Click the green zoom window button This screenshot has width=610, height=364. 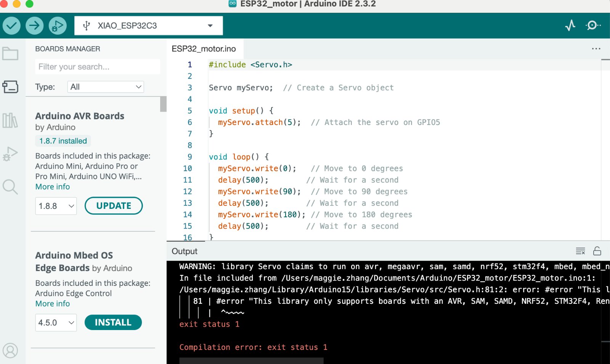(x=29, y=3)
